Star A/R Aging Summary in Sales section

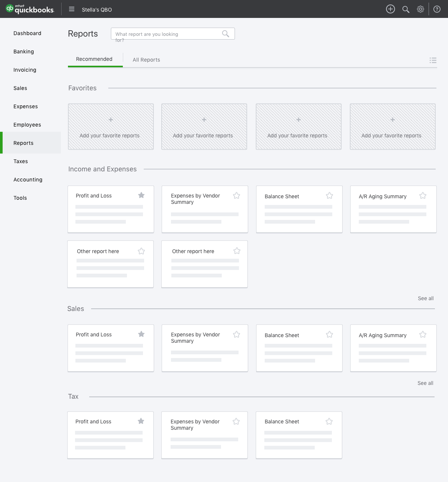click(x=423, y=335)
